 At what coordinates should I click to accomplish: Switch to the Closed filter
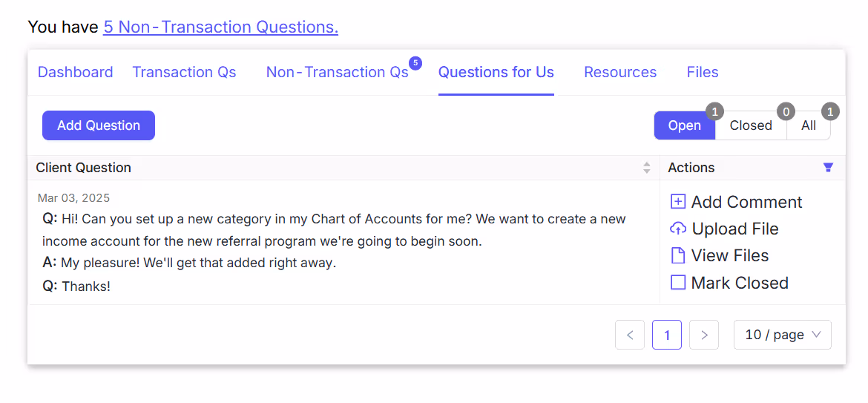point(751,125)
